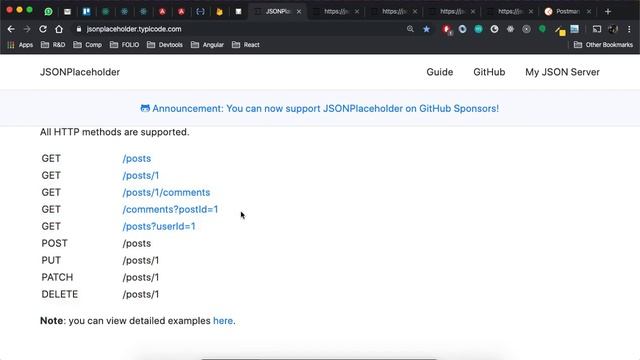Open the Guide navigation link
This screenshot has height=360, width=640.
pyautogui.click(x=440, y=72)
